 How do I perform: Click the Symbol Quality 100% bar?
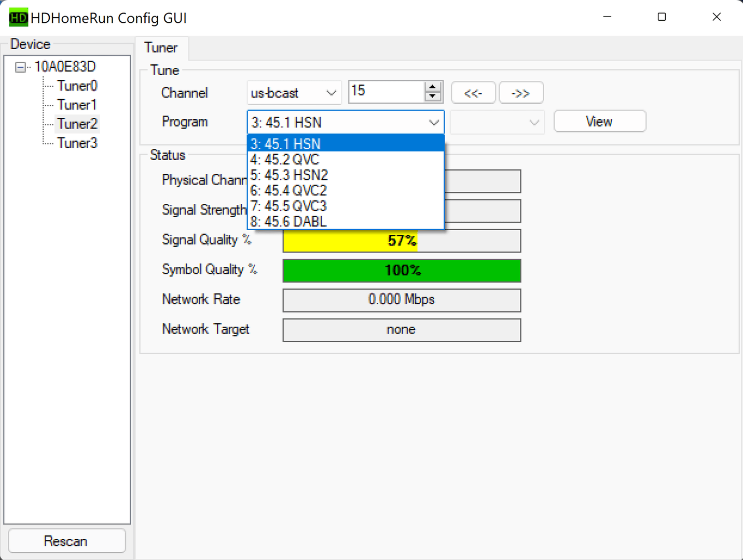(x=402, y=271)
